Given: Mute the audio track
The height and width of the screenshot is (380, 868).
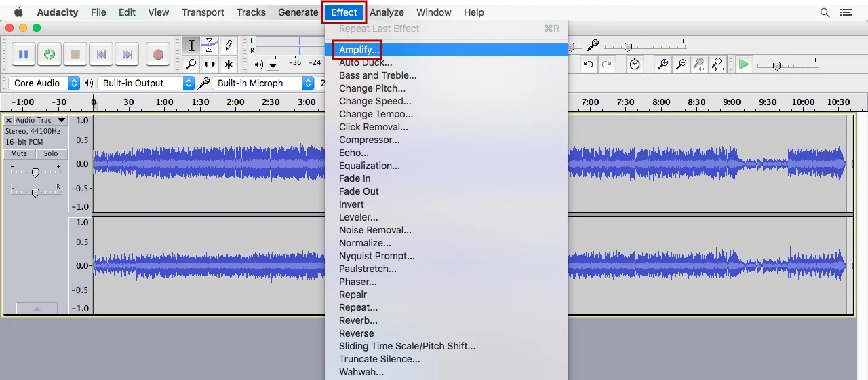Looking at the screenshot, I should 19,153.
